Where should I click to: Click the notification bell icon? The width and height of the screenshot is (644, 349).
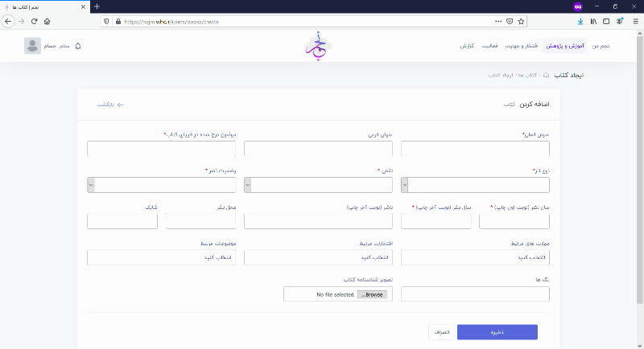(x=78, y=46)
